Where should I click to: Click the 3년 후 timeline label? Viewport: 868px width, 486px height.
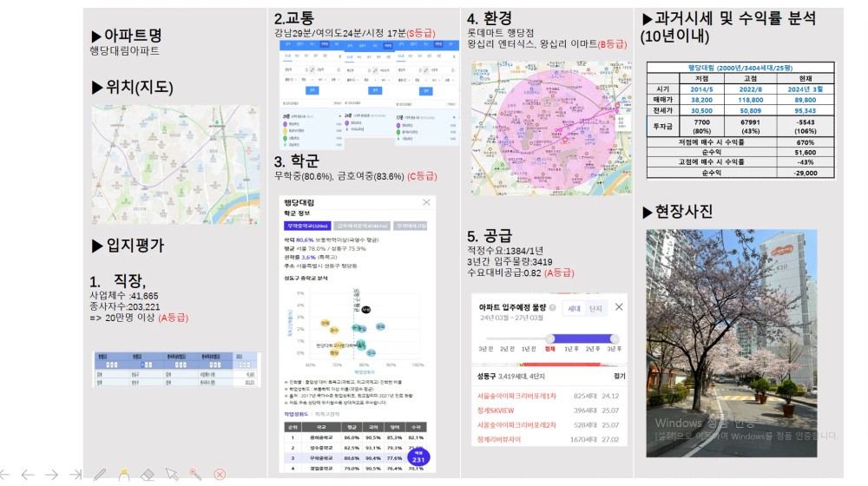[x=614, y=349]
